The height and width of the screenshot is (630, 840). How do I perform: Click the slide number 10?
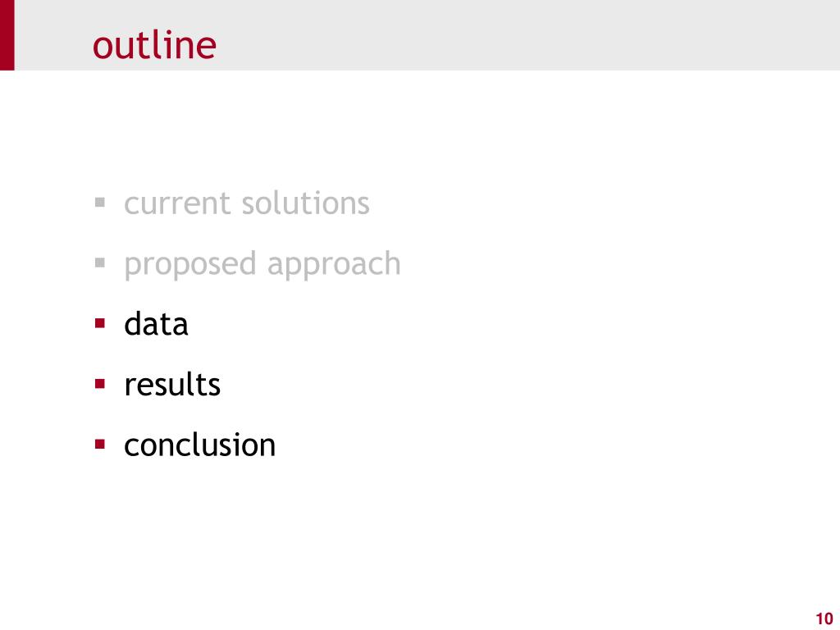coord(824,619)
